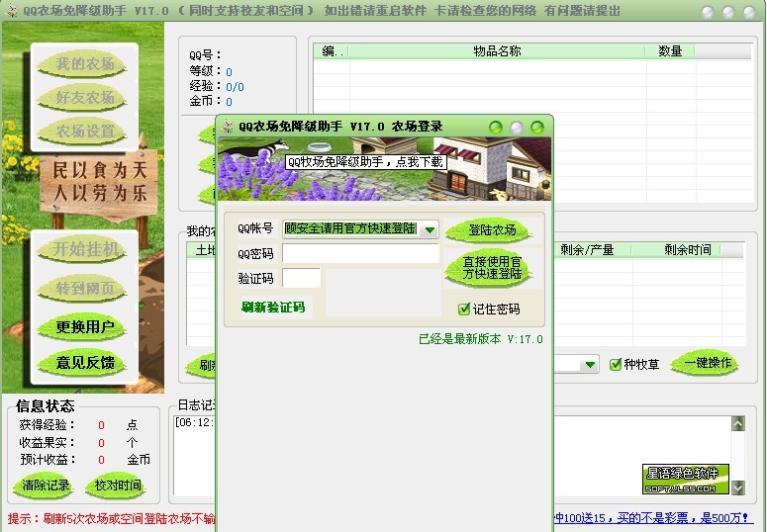Toggle the 记住密码 checkbox
The height and width of the screenshot is (532, 767).
464,310
